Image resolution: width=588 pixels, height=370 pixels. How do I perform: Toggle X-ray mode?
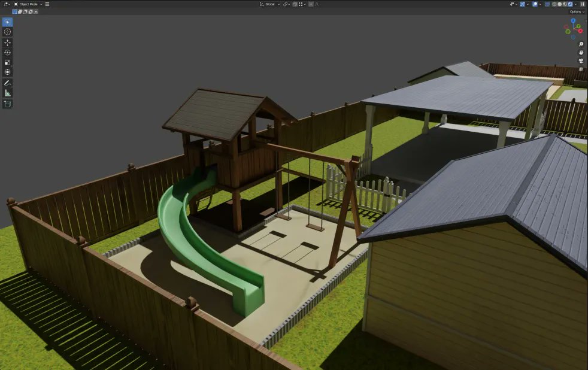point(547,4)
